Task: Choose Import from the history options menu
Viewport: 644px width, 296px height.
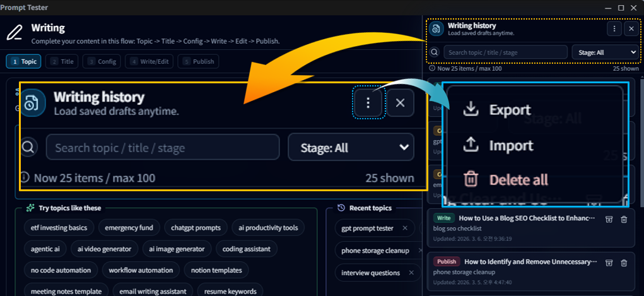Action: pos(498,145)
